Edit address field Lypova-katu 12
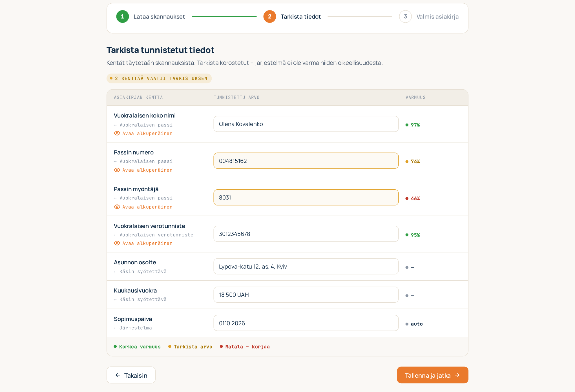 point(306,267)
